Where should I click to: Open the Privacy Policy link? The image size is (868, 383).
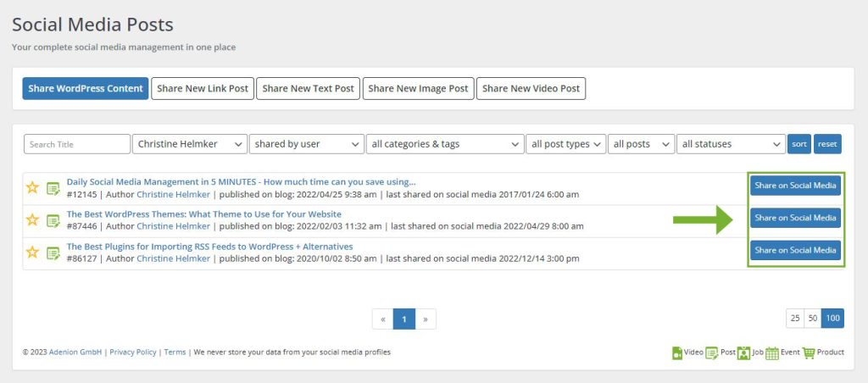133,352
